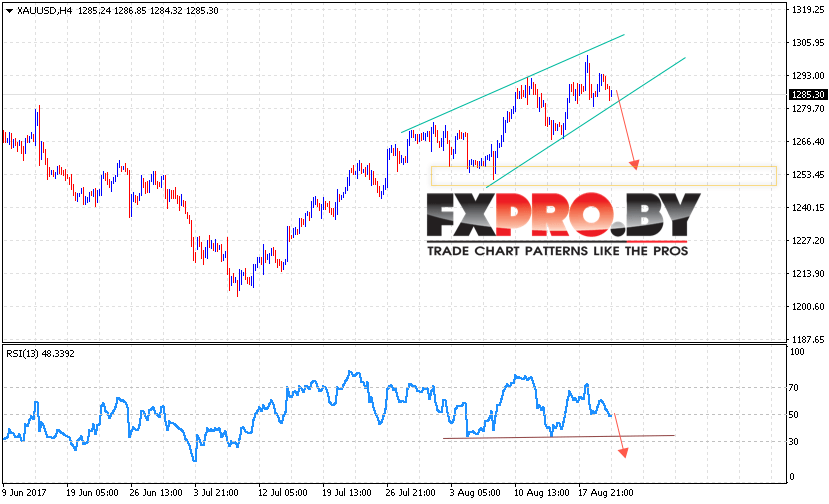Select the XAUUSD,H4 symbol title
The image size is (829, 504).
(44, 11)
